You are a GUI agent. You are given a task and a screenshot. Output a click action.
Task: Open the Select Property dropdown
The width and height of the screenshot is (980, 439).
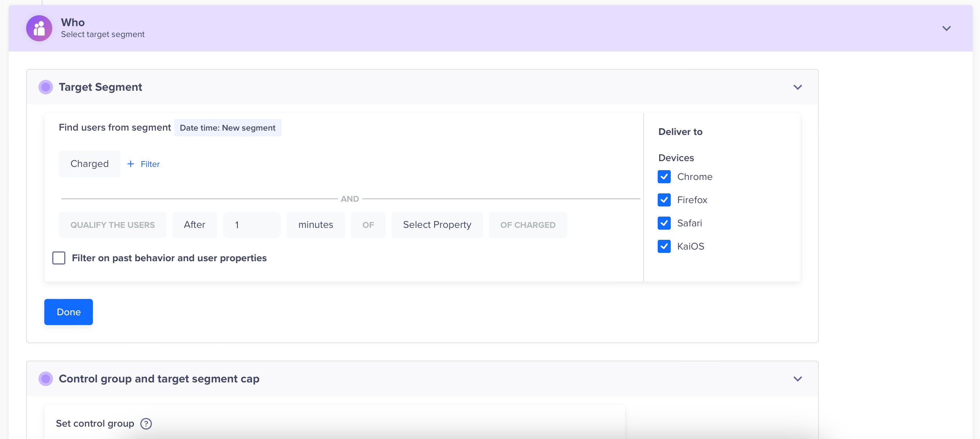(437, 225)
